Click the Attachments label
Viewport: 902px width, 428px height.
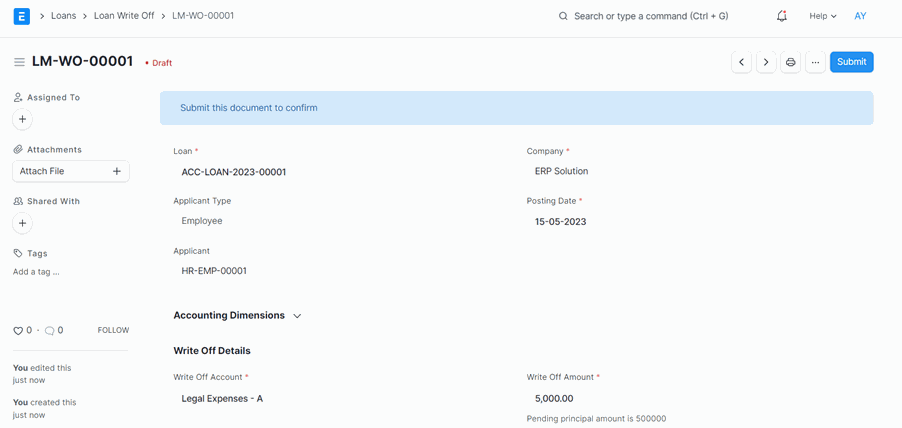coord(55,150)
